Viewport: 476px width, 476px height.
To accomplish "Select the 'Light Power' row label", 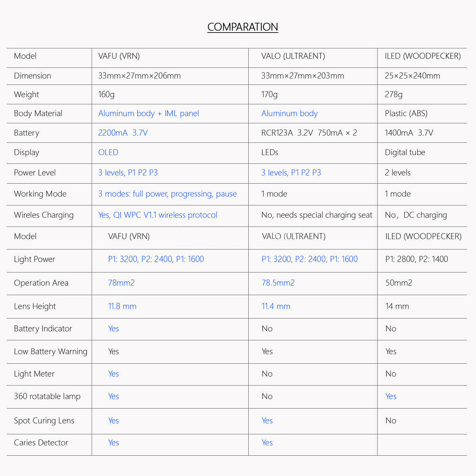I will [35, 259].
